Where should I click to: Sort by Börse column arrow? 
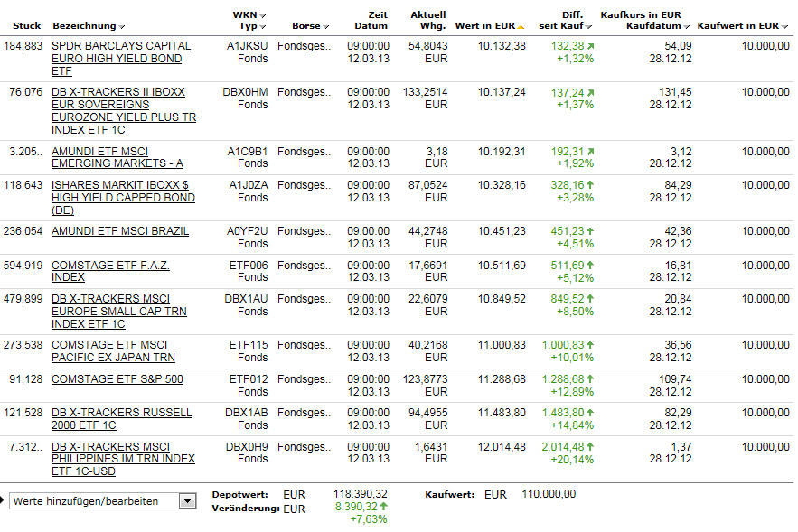(x=325, y=27)
